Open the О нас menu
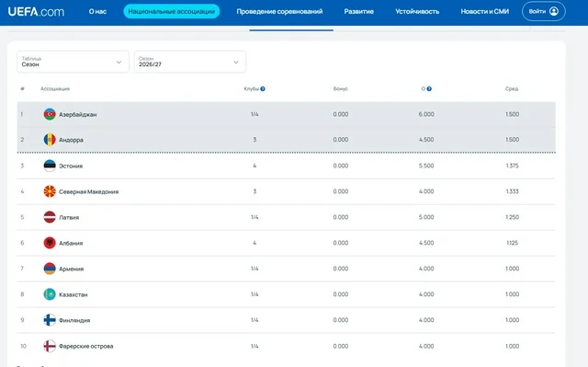Image resolution: width=588 pixels, height=367 pixels. [97, 12]
